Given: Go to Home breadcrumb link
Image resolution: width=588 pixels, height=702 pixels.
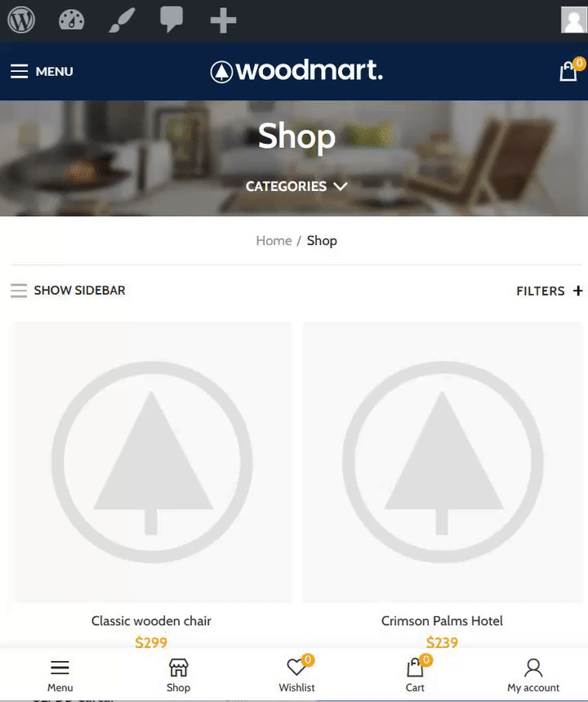Looking at the screenshot, I should pos(274,241).
